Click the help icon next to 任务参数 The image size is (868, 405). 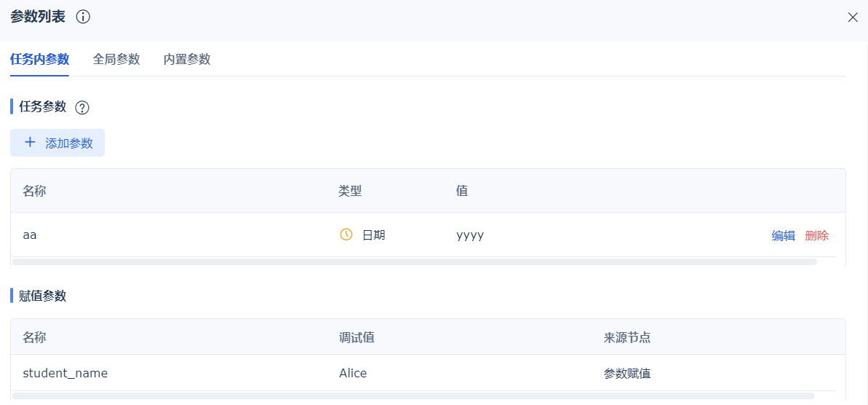click(x=82, y=108)
